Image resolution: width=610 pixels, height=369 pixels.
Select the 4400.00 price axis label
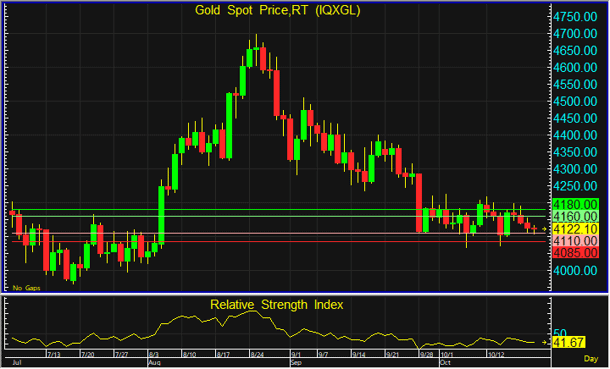pyautogui.click(x=575, y=135)
